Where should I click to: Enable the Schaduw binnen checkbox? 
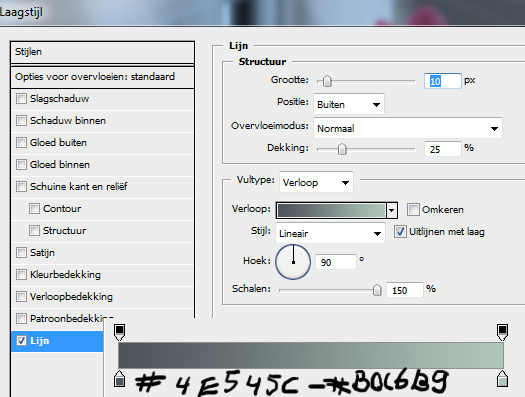[21, 121]
